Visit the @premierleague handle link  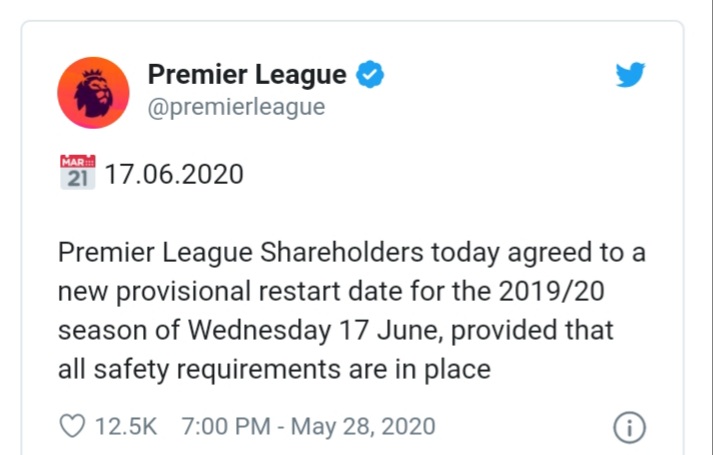[236, 107]
